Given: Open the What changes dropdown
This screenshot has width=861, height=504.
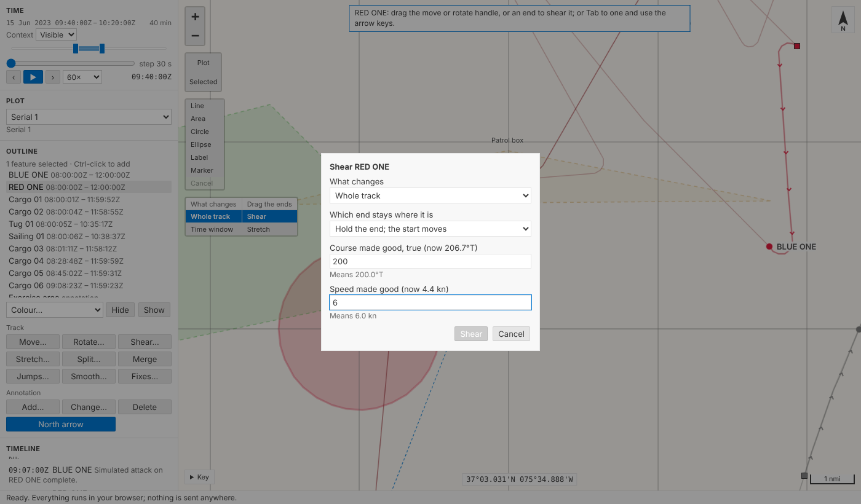Looking at the screenshot, I should coord(430,195).
